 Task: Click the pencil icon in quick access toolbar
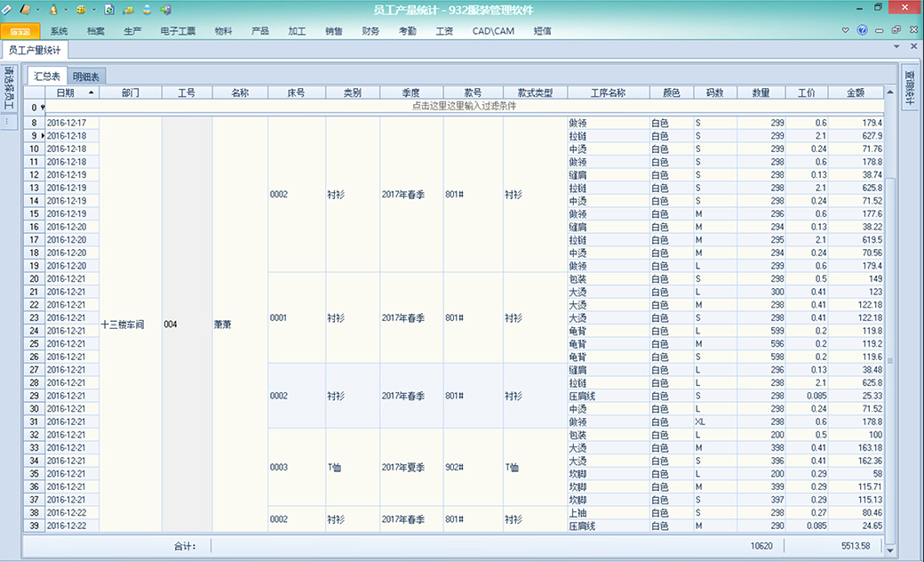point(8,9)
